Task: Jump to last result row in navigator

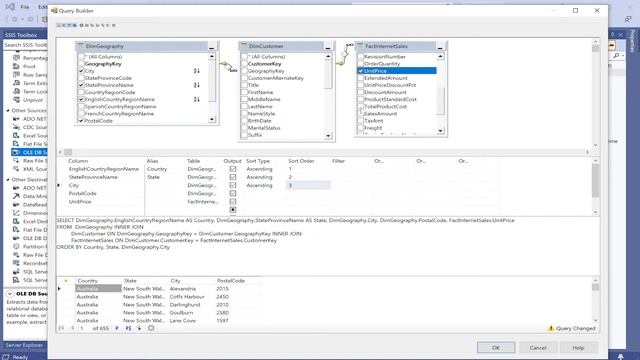Action: (128, 328)
